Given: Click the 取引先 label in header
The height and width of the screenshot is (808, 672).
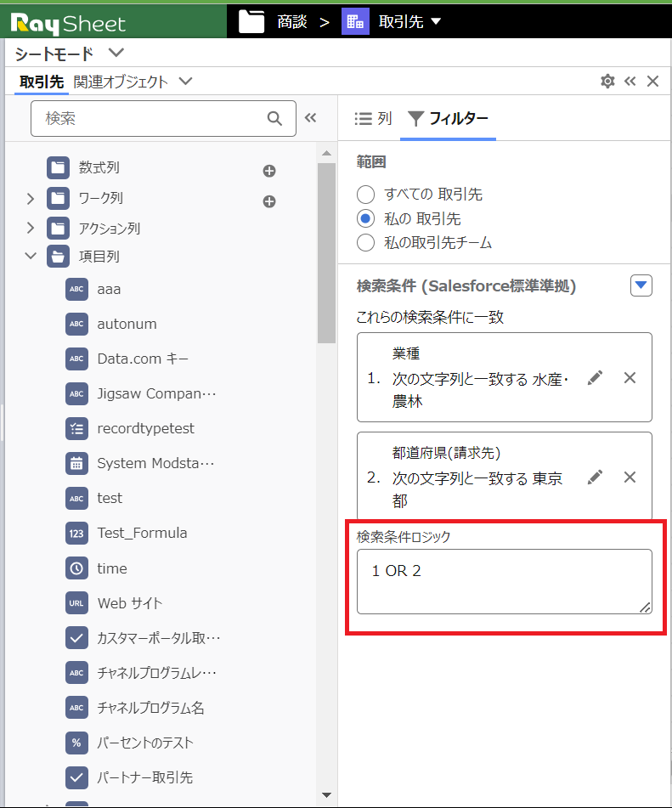Looking at the screenshot, I should [401, 21].
